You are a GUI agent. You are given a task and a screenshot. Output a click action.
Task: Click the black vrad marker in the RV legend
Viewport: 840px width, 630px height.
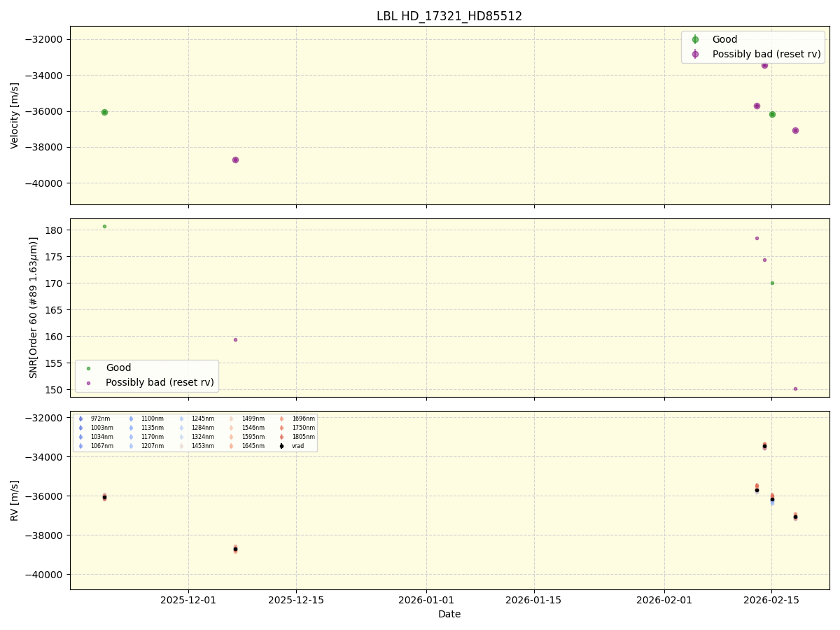click(281, 445)
